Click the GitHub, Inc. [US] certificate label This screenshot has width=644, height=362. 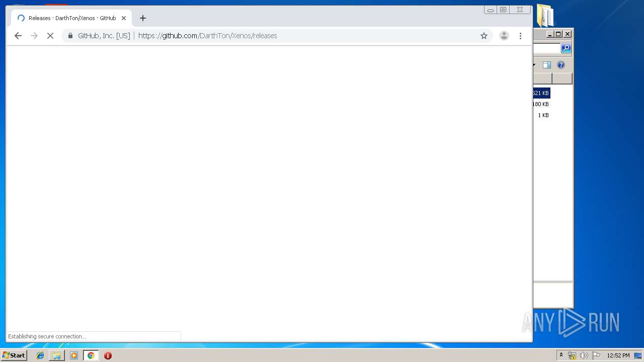click(x=104, y=36)
